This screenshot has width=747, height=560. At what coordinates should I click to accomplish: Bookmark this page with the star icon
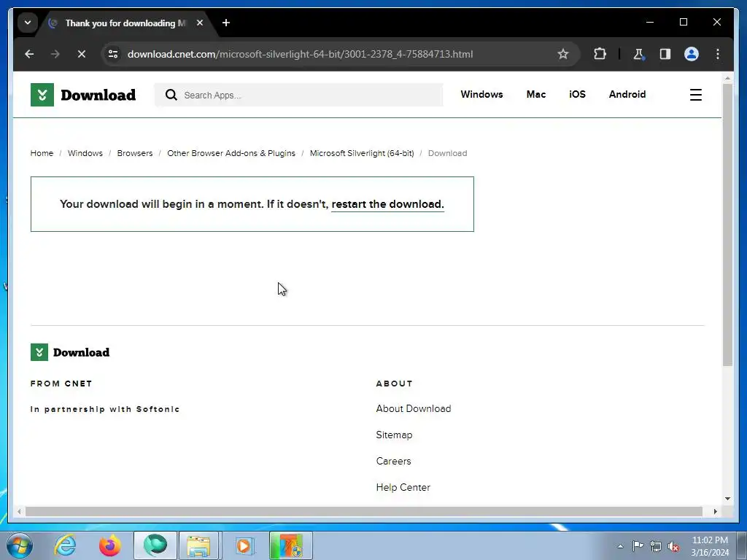[563, 54]
